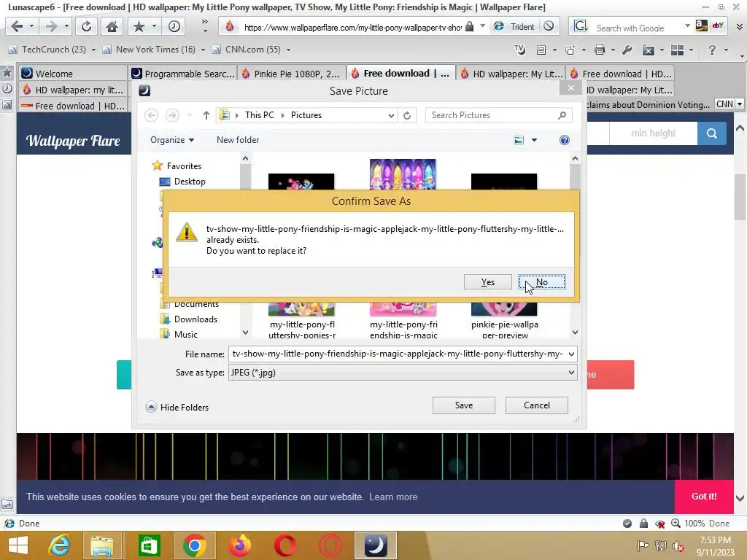This screenshot has height=560, width=747.
Task: Click the Save Picture help icon
Action: [565, 140]
